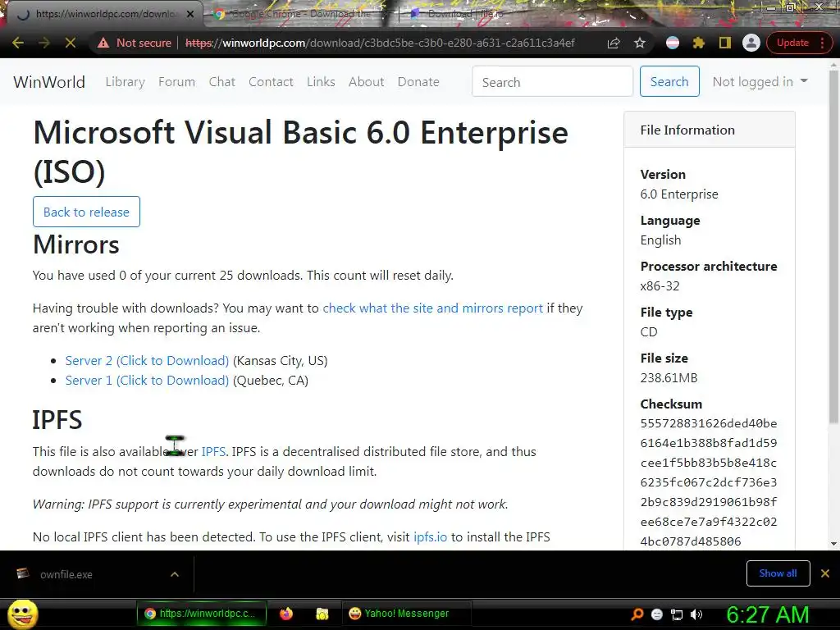Viewport: 840px width, 630px height.
Task: Open the Extensions puzzle piece menu
Action: click(699, 43)
